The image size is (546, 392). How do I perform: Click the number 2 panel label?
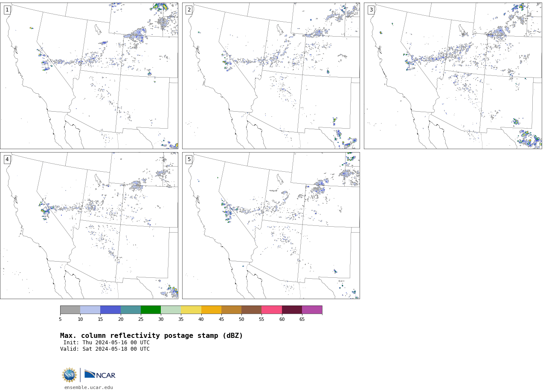(x=189, y=10)
